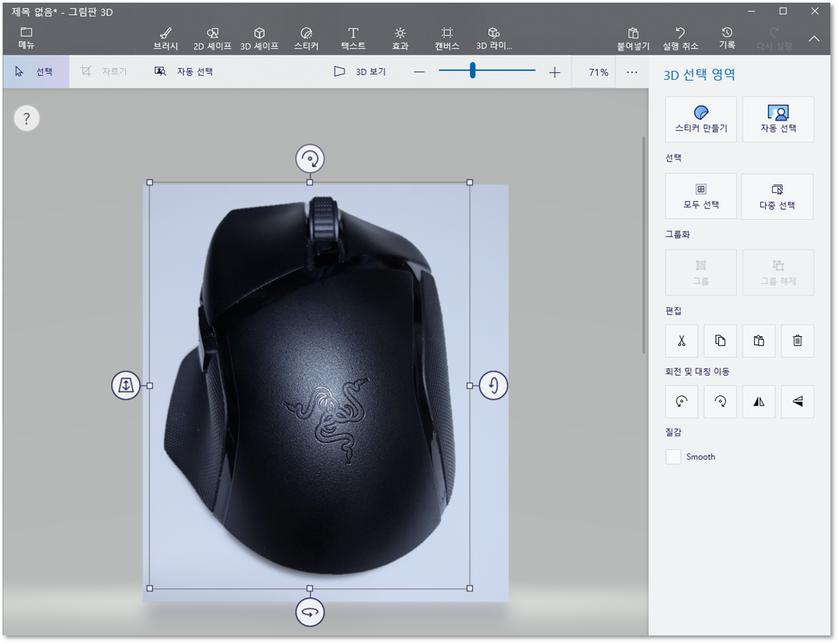Click the depth move handle left of selection

coord(126,385)
